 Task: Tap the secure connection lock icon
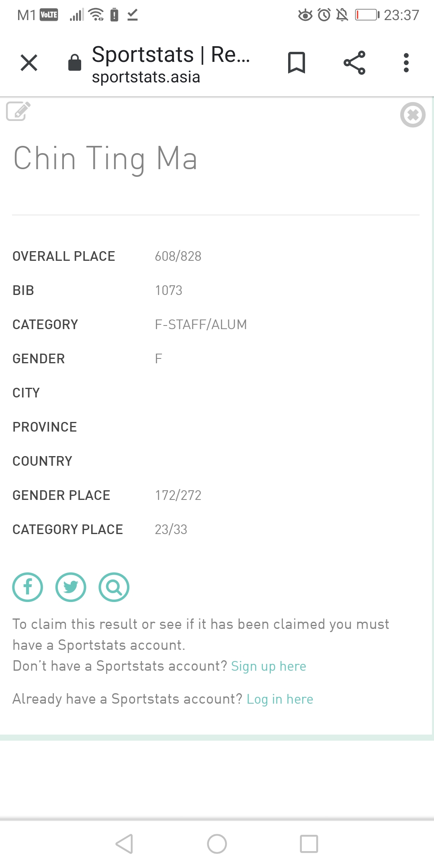(75, 63)
